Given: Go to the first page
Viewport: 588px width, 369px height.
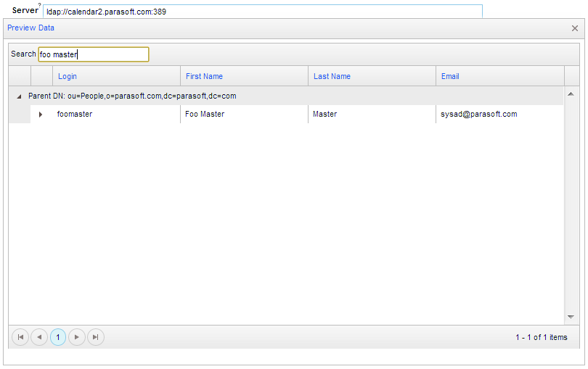Looking at the screenshot, I should point(20,337).
